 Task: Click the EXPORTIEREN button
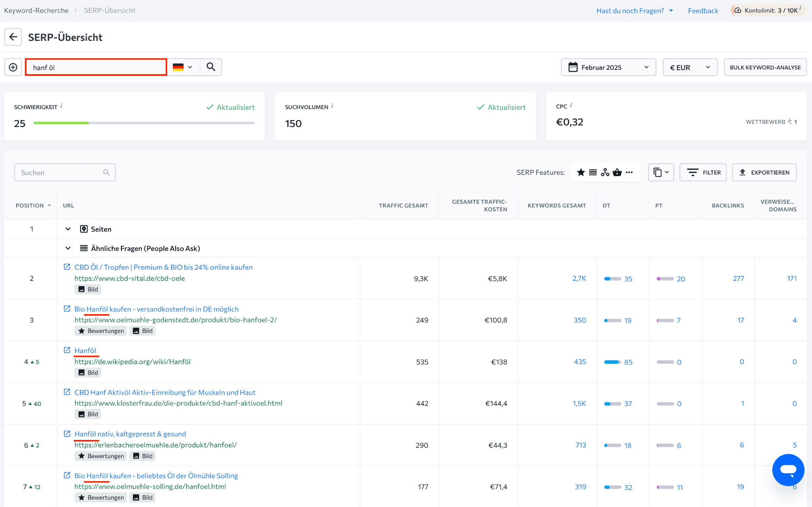tap(764, 172)
